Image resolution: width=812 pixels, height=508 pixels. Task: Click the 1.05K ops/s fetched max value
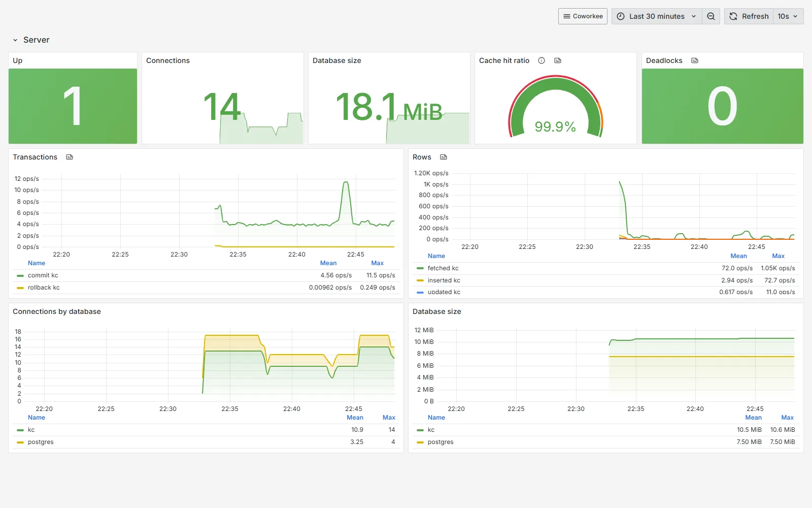(777, 268)
